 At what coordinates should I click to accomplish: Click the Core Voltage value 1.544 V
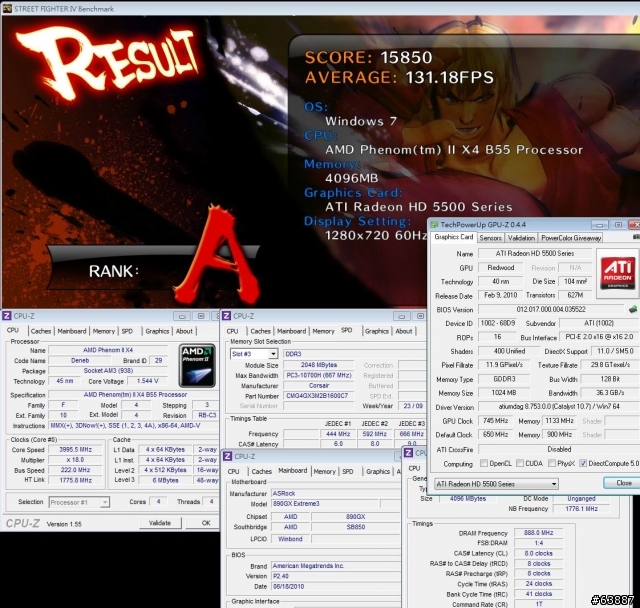[148, 381]
